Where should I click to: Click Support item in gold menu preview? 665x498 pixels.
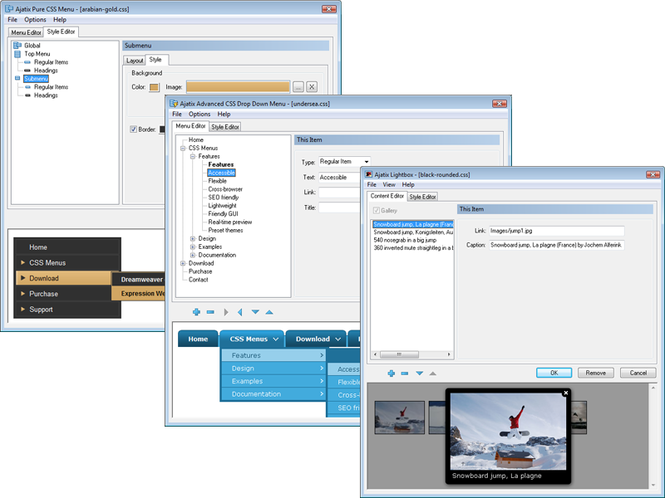pyautogui.click(x=67, y=309)
